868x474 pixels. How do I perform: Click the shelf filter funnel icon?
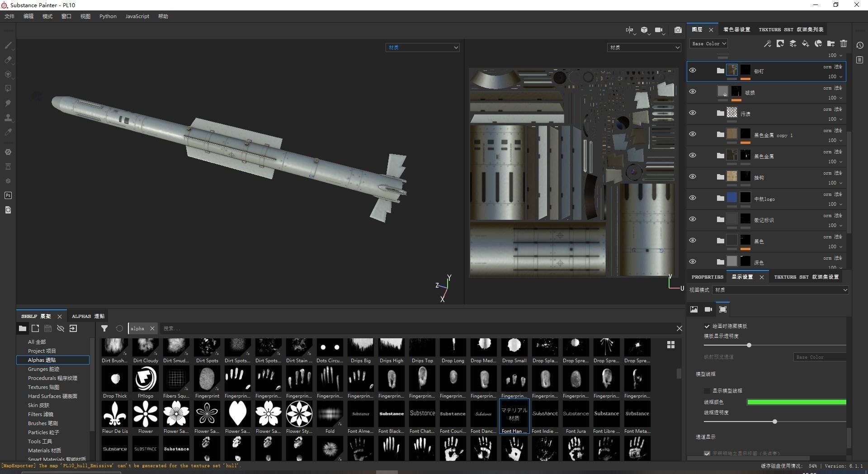104,328
